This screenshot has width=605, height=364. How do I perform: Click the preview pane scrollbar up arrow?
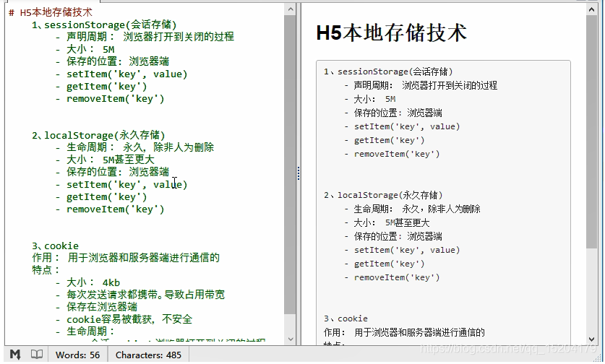[x=591, y=9]
